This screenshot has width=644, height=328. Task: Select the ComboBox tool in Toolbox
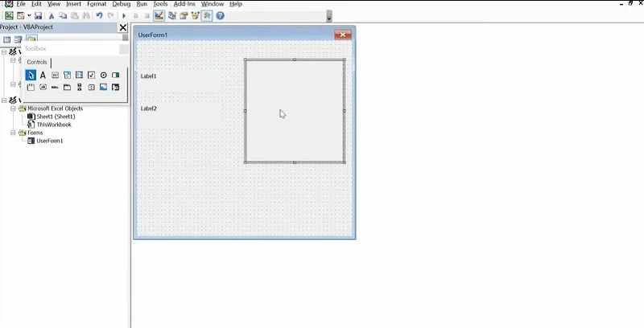click(x=67, y=75)
